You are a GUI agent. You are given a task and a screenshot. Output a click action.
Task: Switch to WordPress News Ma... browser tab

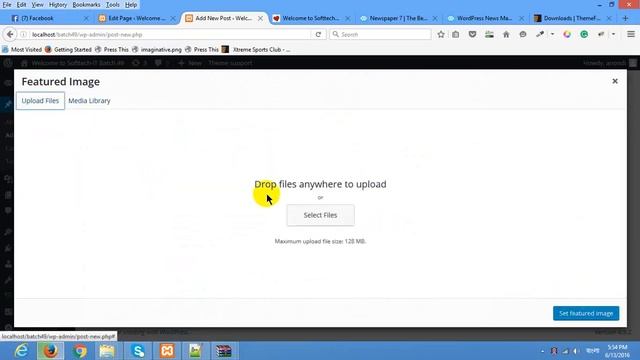(485, 18)
